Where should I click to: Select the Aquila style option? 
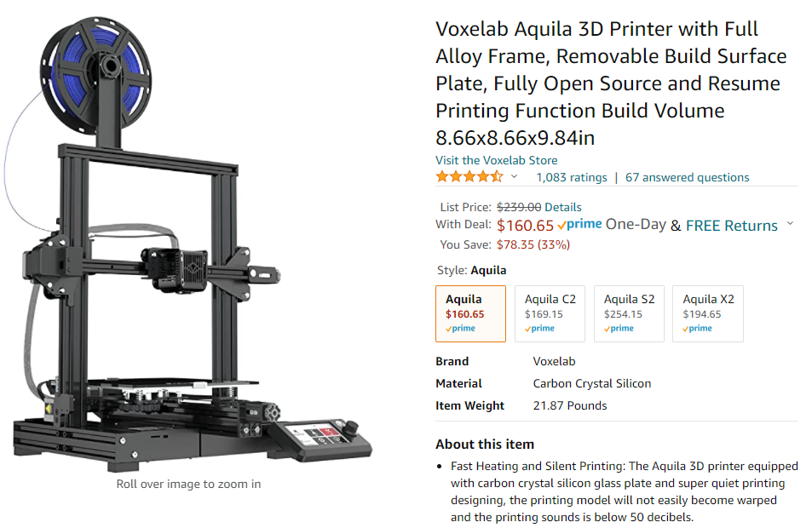(470, 313)
